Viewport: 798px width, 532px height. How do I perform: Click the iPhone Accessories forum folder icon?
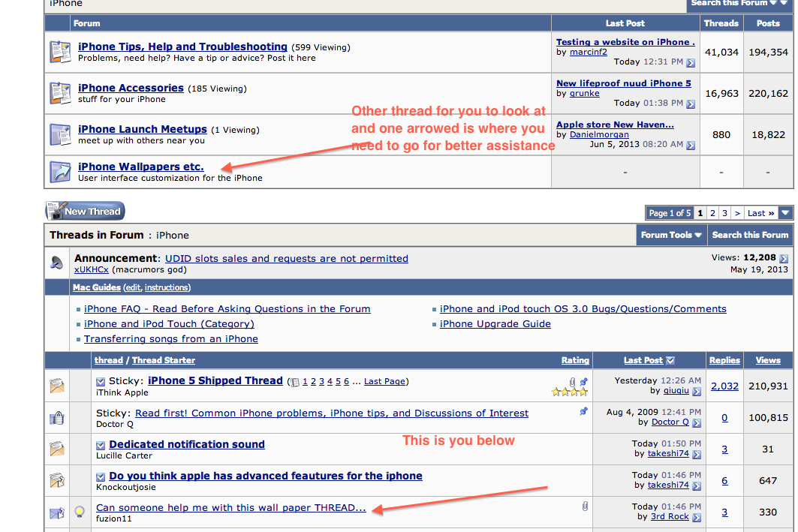click(60, 93)
